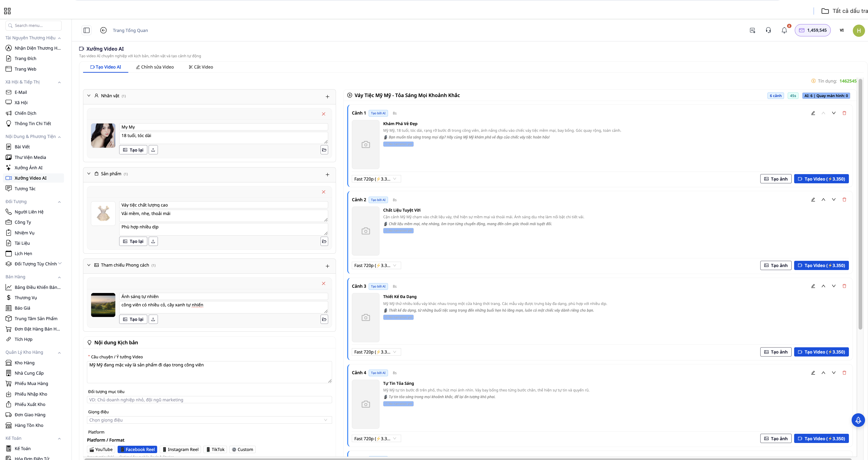Select the YouTube platform format
Viewport: 868px width, 460px height.
coord(101,450)
